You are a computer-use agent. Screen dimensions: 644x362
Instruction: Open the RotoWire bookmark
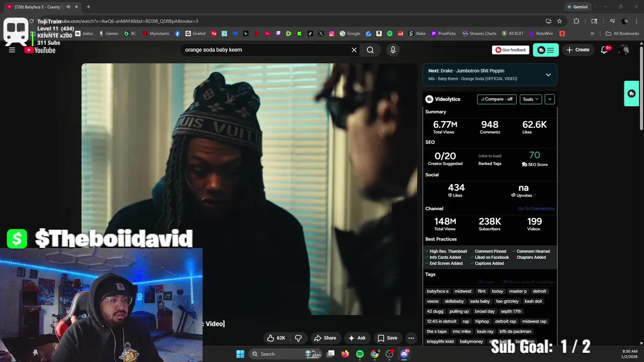coord(541,34)
